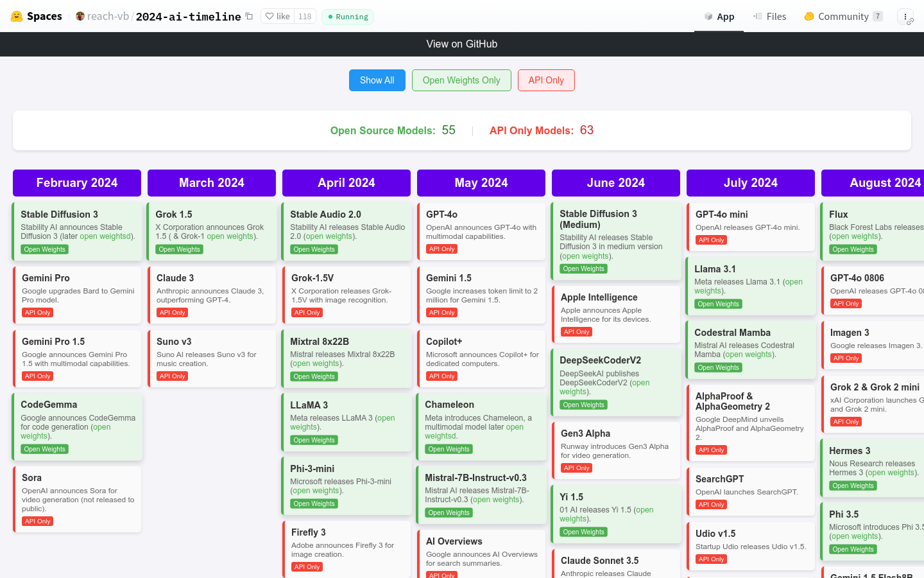The height and width of the screenshot is (578, 924).
Task: Open the Llama 3.1 open weights link
Action: [748, 286]
